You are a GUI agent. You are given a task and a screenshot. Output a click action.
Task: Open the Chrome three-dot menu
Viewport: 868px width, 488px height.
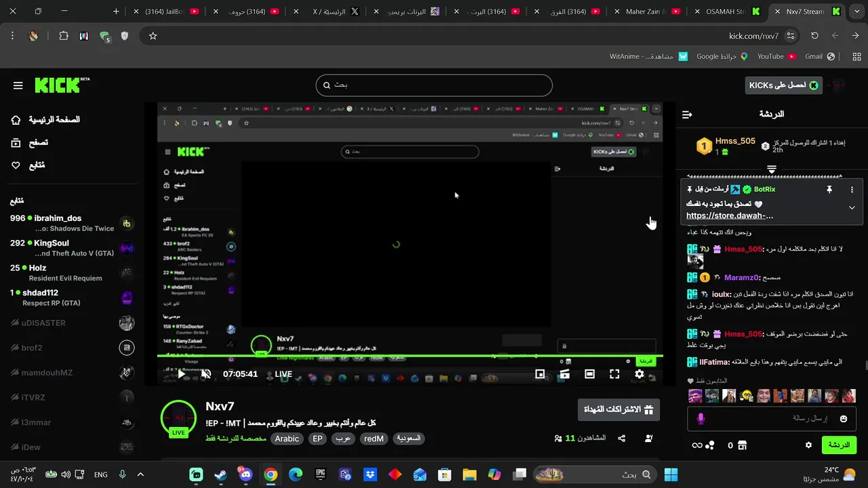coord(12,36)
